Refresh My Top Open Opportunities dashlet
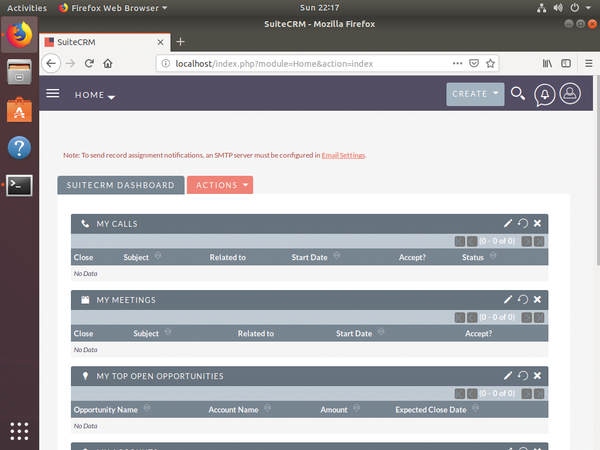 point(523,376)
